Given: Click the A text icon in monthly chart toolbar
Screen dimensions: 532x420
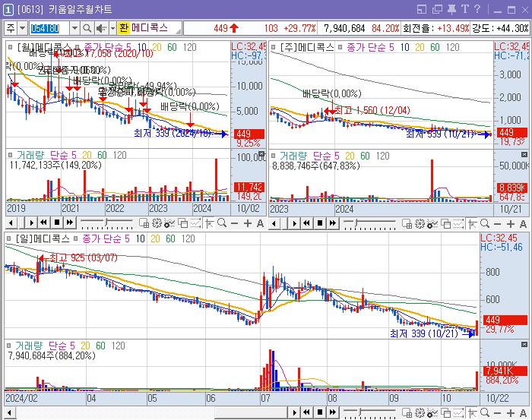Looking at the screenshot, I should click(260, 223).
